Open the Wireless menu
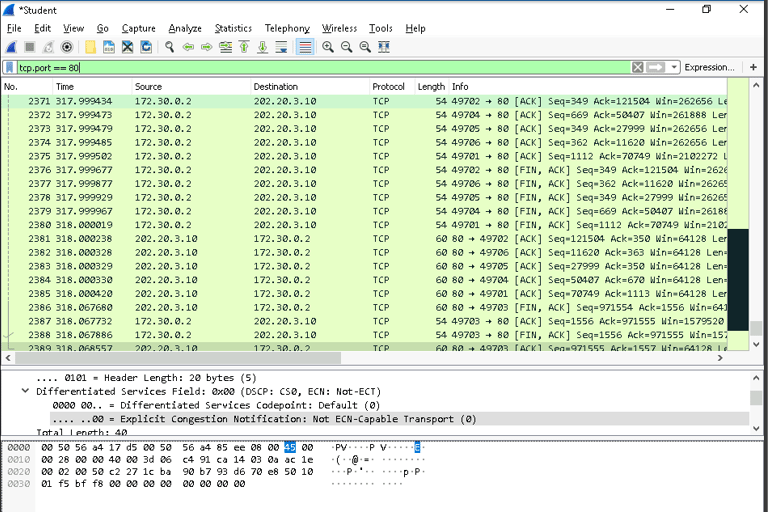Screen dimensions: 768x512 [x=339, y=28]
